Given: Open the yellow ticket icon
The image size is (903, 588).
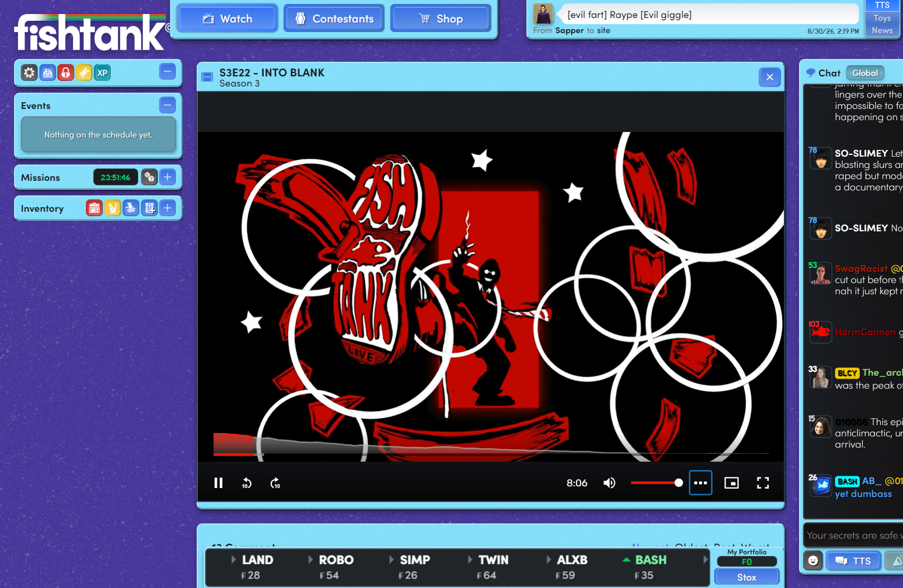Looking at the screenshot, I should 84,72.
